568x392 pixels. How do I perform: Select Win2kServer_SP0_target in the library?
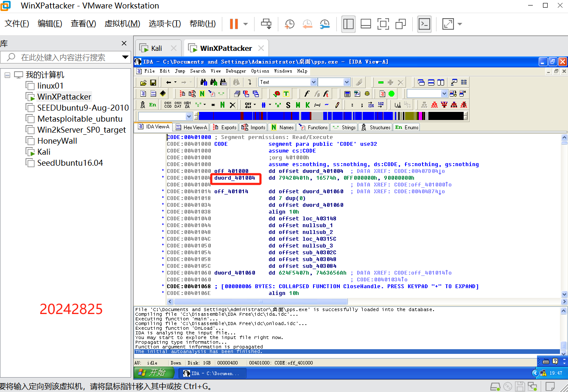(x=81, y=130)
